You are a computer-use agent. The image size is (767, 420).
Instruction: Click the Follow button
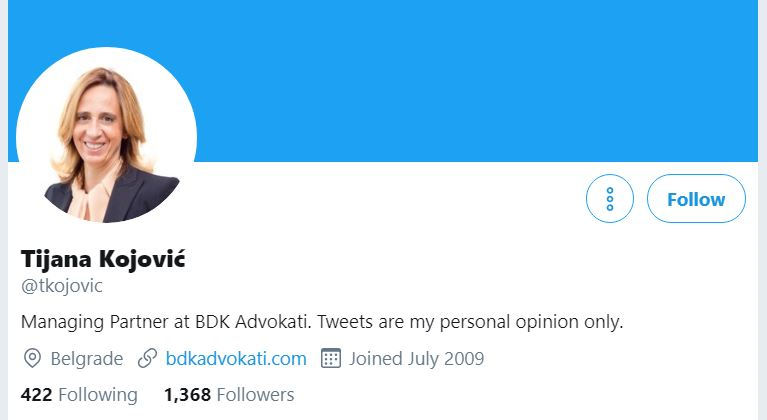pos(696,199)
